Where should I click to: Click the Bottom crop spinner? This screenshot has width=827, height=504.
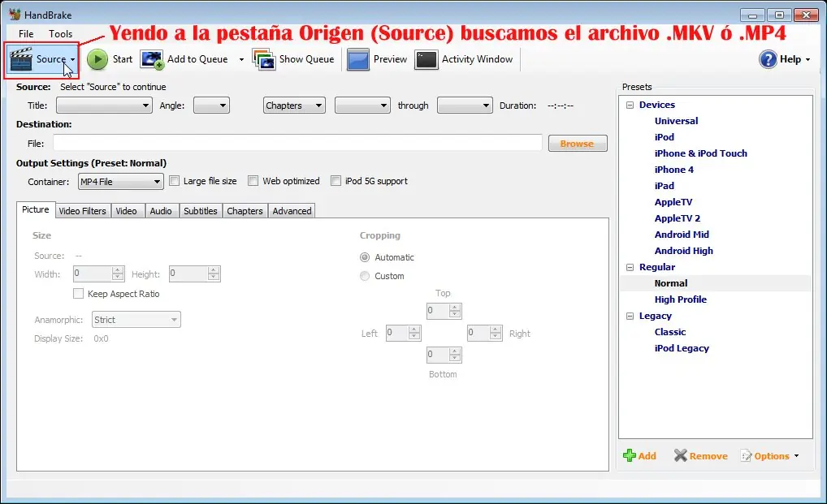(444, 355)
